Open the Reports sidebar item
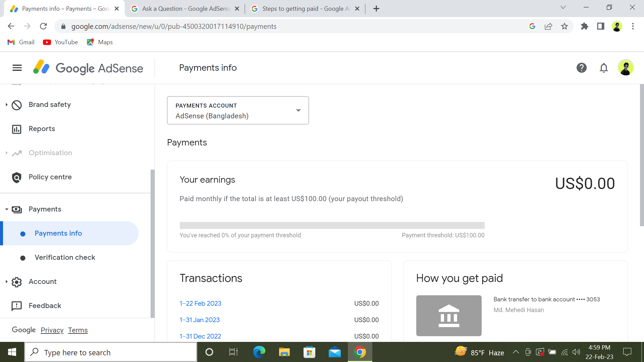The image size is (644, 362). pos(42,129)
